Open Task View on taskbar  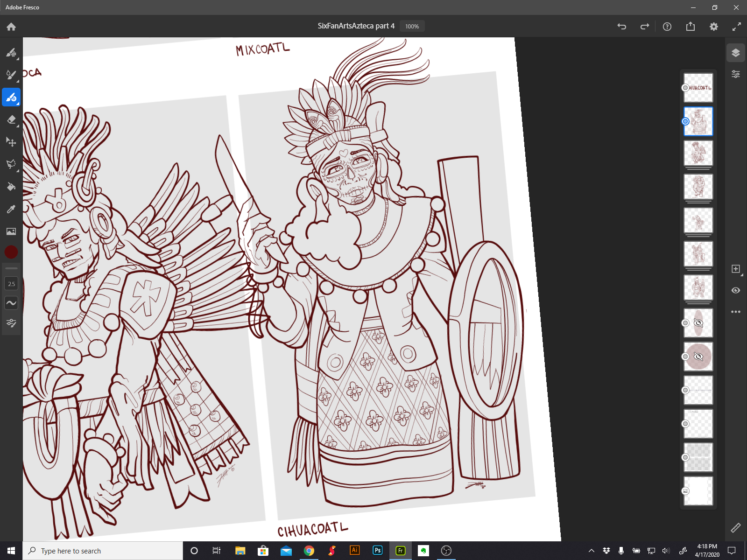[x=217, y=551]
